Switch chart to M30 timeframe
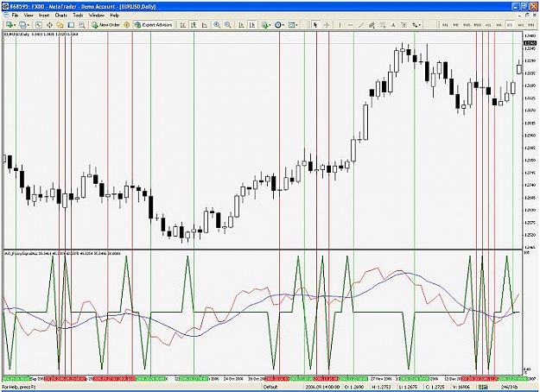 click(478, 25)
